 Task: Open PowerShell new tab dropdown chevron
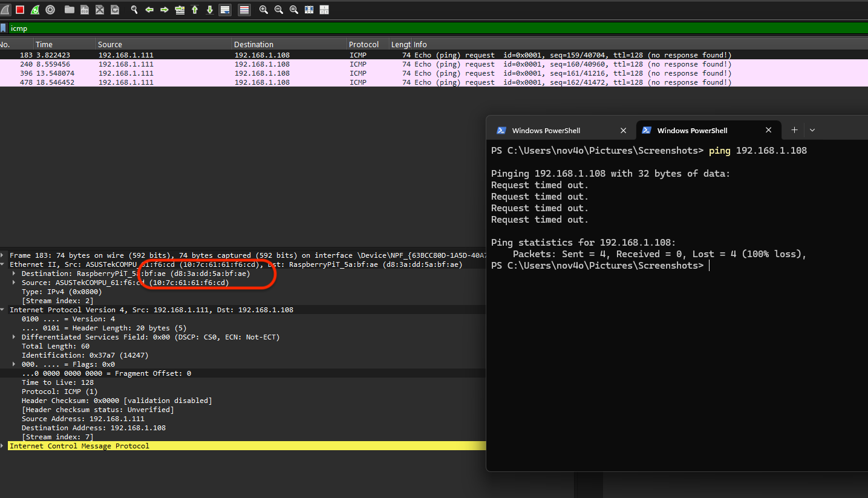coord(812,130)
